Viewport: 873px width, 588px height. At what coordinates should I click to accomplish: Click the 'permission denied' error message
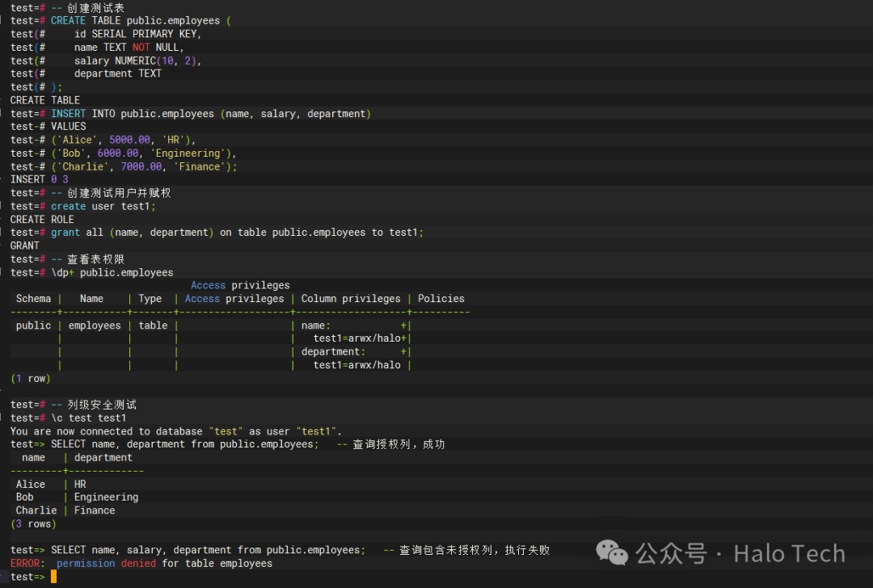(107, 564)
